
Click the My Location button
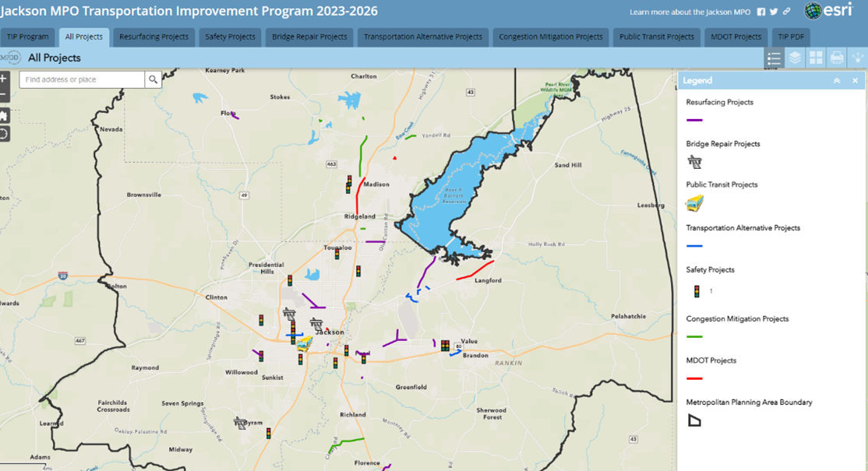coord(3,134)
